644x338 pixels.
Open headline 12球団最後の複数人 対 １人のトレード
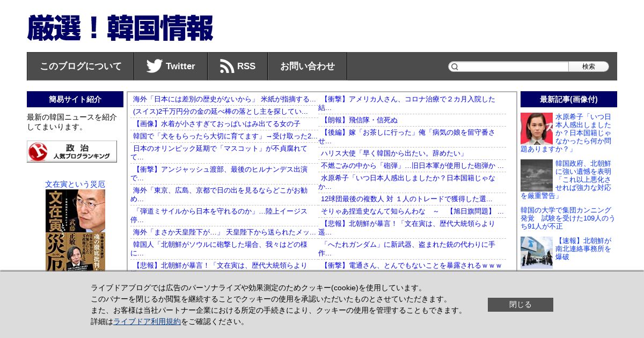406,199
